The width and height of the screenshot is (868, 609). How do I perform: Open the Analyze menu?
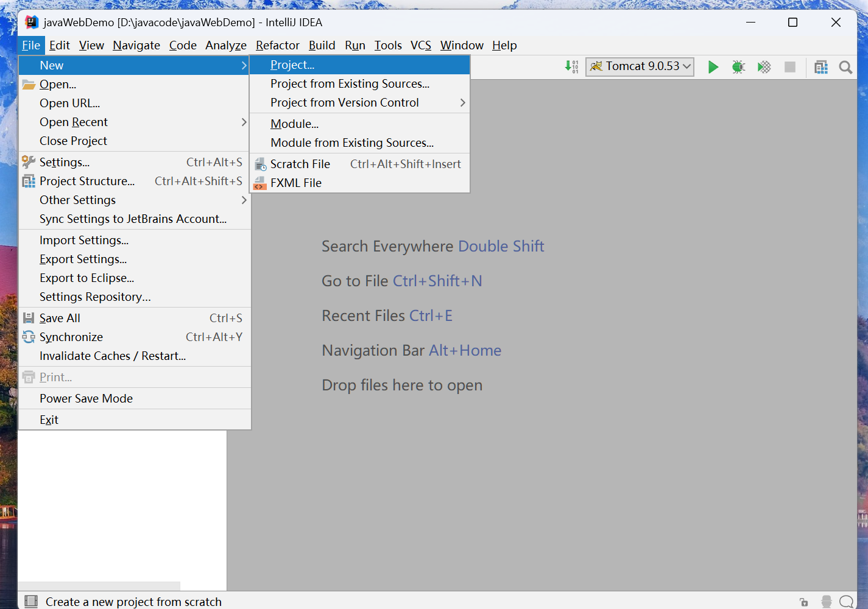point(226,45)
